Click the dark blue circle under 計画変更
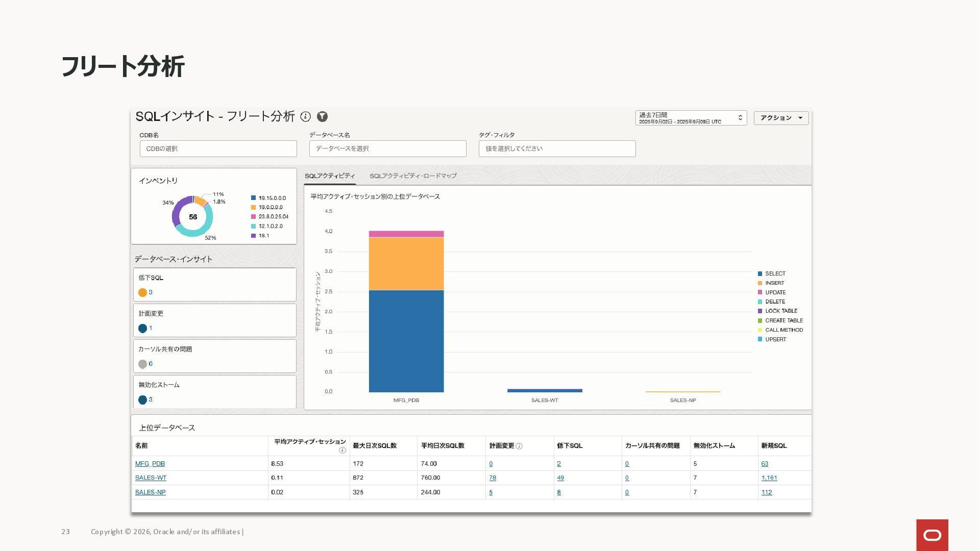This screenshot has height=551, width=980. tap(142, 329)
